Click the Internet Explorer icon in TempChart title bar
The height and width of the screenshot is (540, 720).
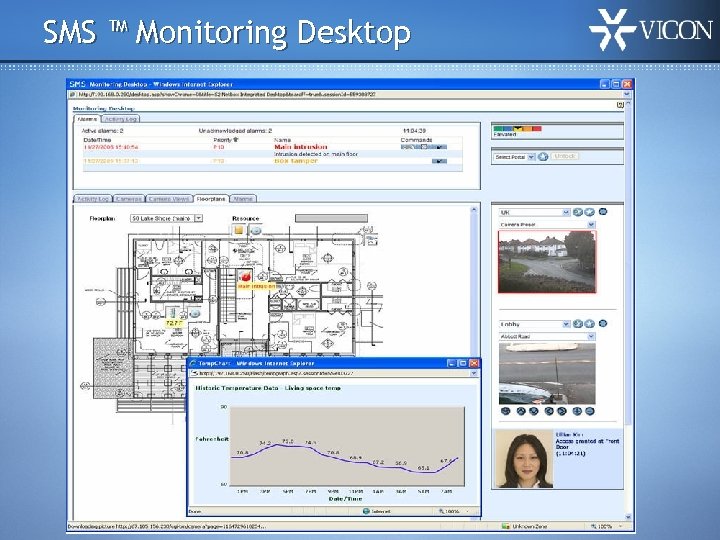193,363
